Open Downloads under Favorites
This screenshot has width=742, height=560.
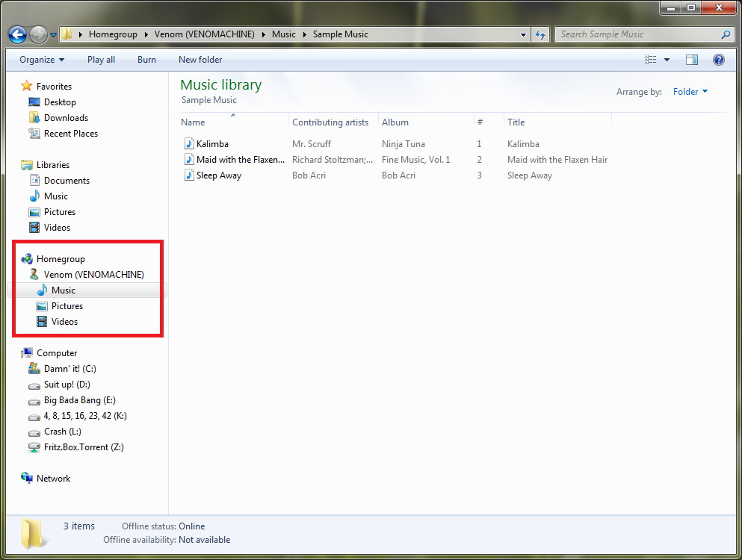66,118
